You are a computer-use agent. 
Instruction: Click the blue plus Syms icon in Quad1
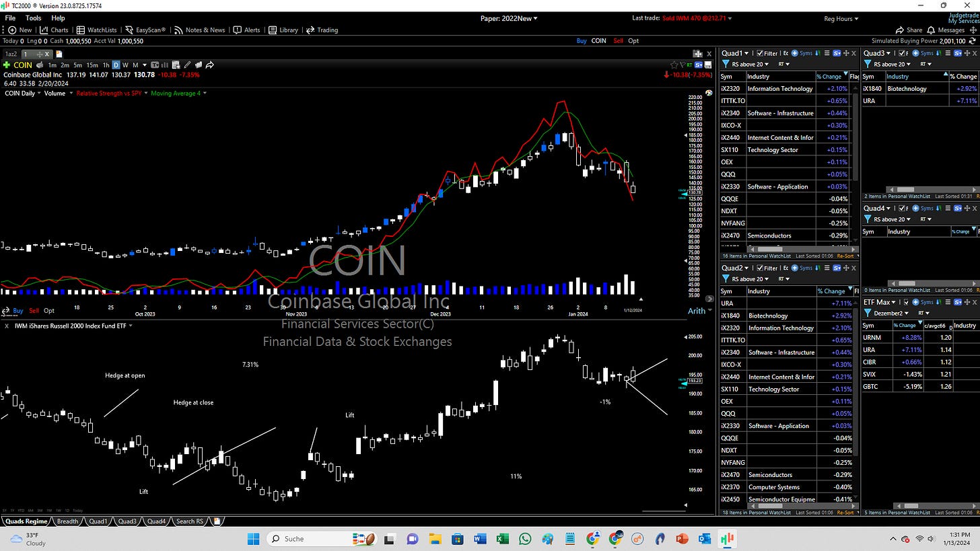tap(795, 53)
